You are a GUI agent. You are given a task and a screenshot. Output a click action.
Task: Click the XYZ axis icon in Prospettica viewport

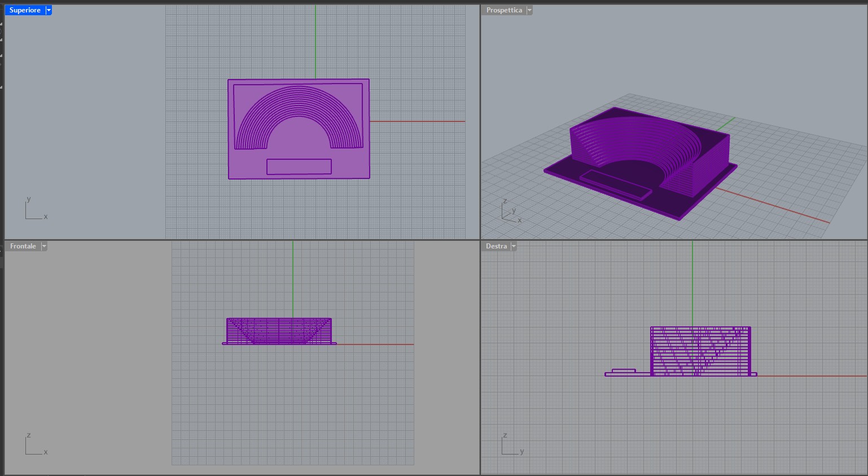pos(511,211)
